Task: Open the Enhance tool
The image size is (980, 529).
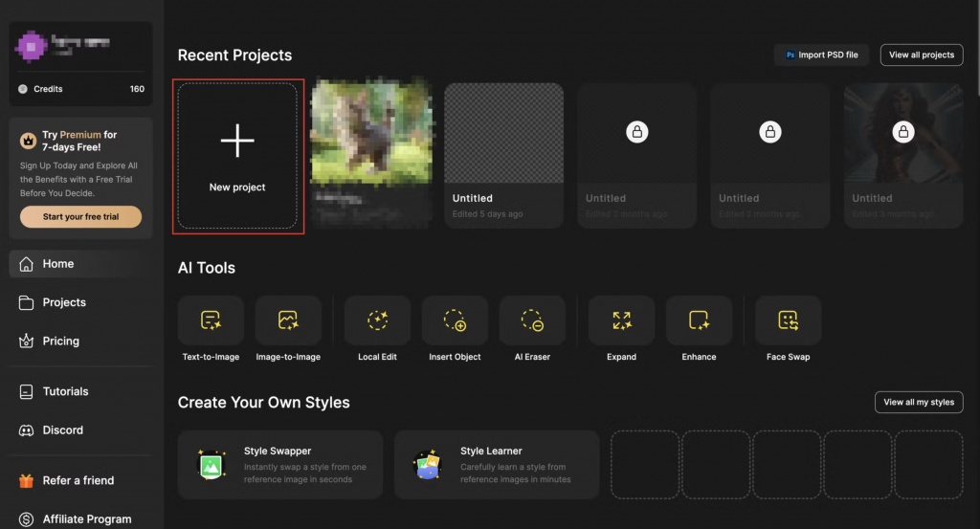Action: pyautogui.click(x=699, y=321)
